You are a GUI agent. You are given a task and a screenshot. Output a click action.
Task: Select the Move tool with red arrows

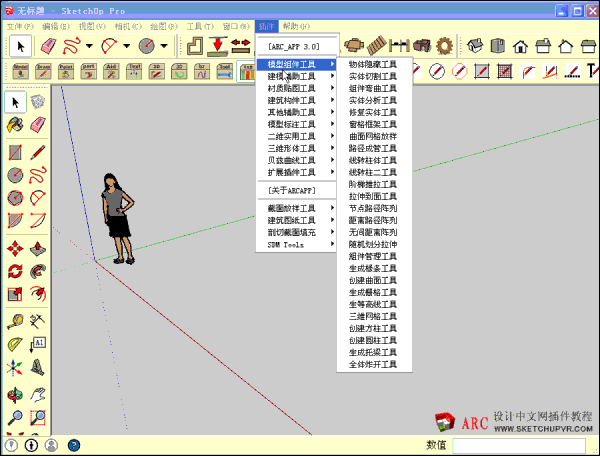[15, 249]
